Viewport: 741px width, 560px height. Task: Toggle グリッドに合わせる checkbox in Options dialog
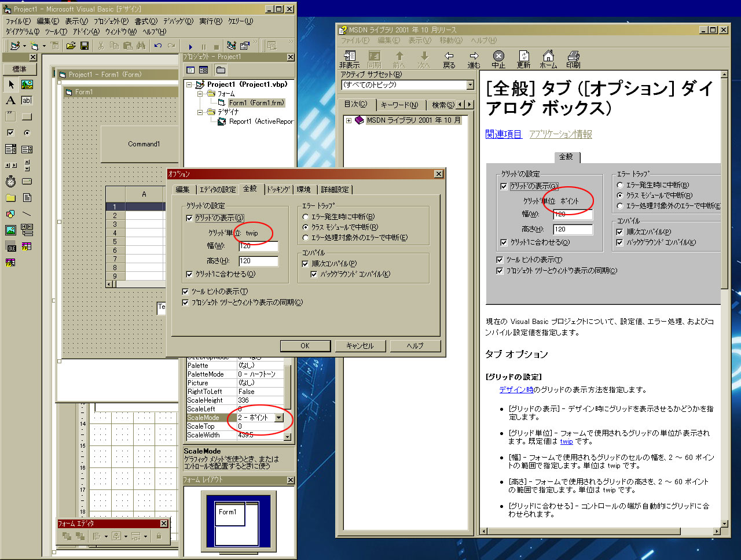pyautogui.click(x=189, y=274)
